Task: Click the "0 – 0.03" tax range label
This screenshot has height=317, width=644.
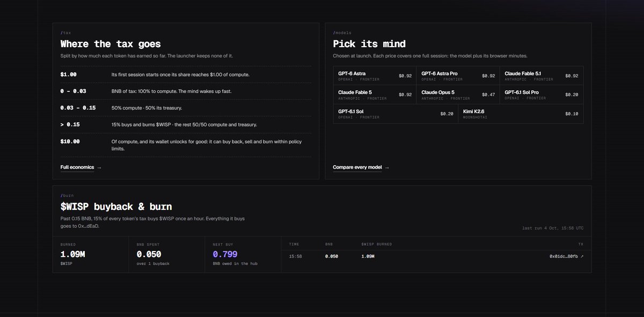Action: (x=72, y=91)
